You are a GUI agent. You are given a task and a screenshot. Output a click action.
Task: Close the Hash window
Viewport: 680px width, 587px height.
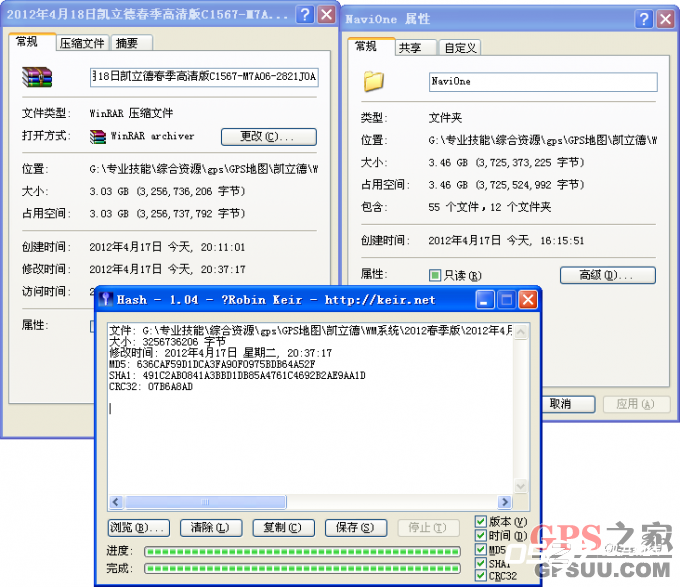[528, 300]
